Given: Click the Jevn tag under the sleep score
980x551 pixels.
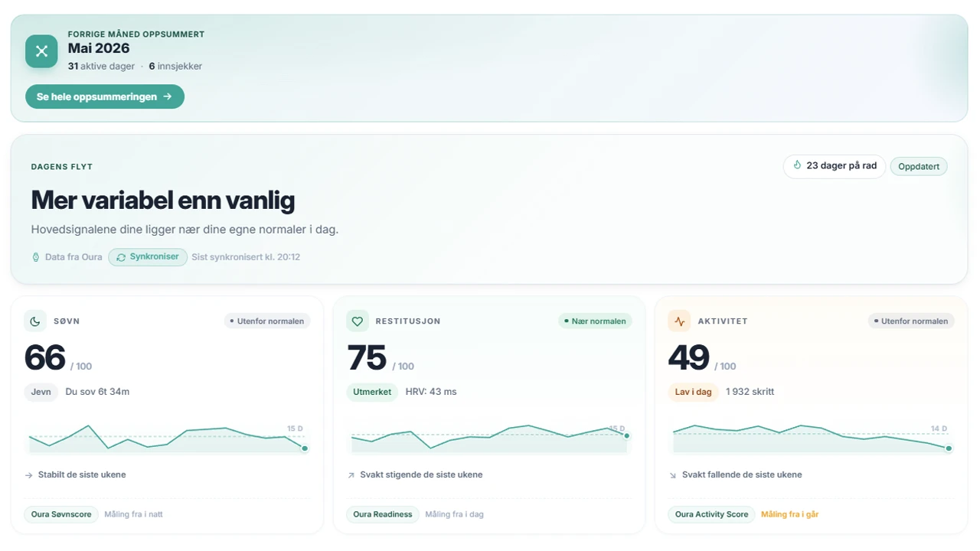Looking at the screenshot, I should click(x=41, y=392).
